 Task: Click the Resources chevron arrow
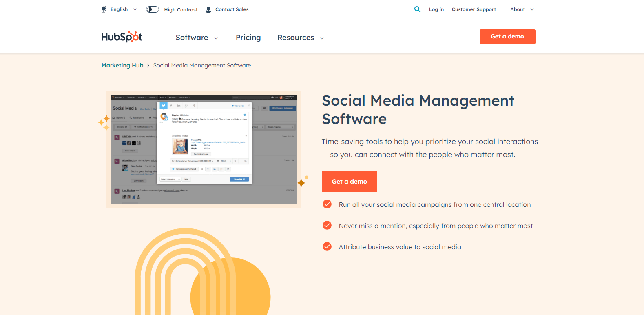coord(322,38)
